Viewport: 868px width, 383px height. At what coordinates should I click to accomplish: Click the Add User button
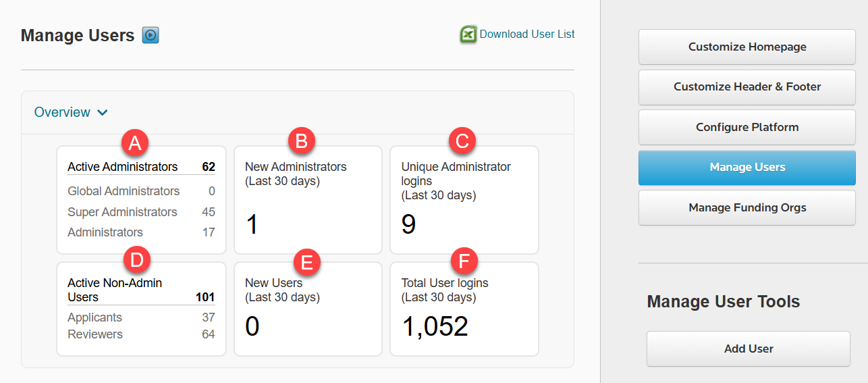point(749,349)
